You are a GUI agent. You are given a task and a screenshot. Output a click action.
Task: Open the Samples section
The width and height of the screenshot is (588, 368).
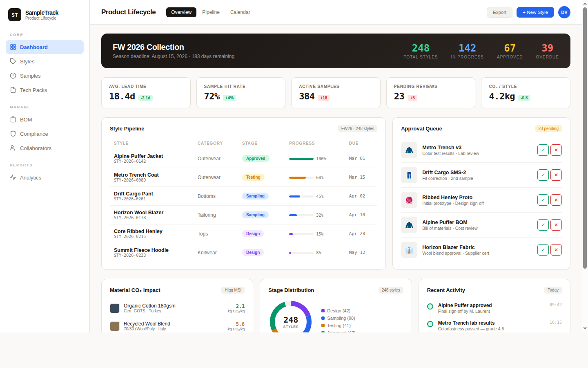(45, 76)
